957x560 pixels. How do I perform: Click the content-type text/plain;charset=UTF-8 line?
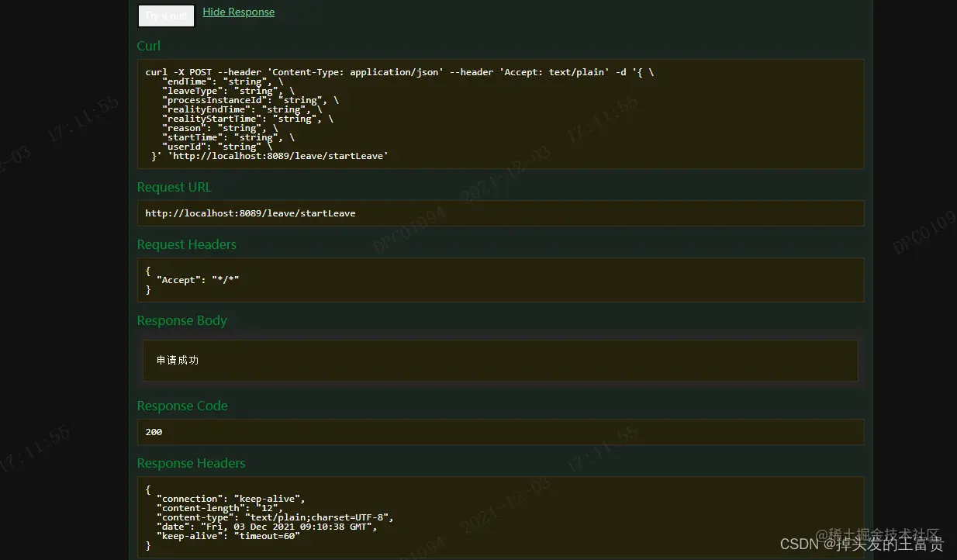(275, 517)
